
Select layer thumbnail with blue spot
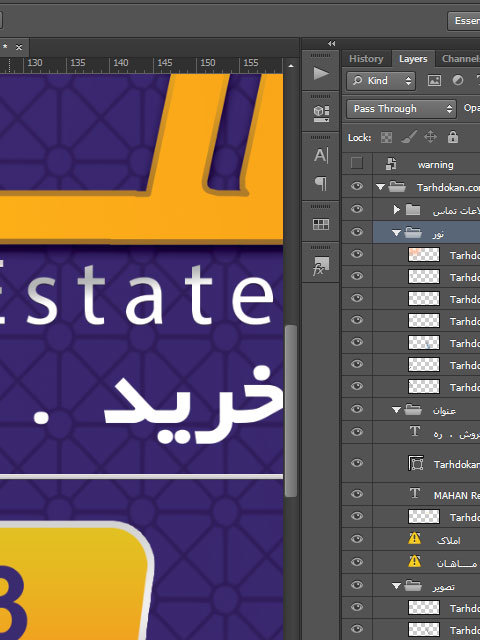tap(424, 343)
